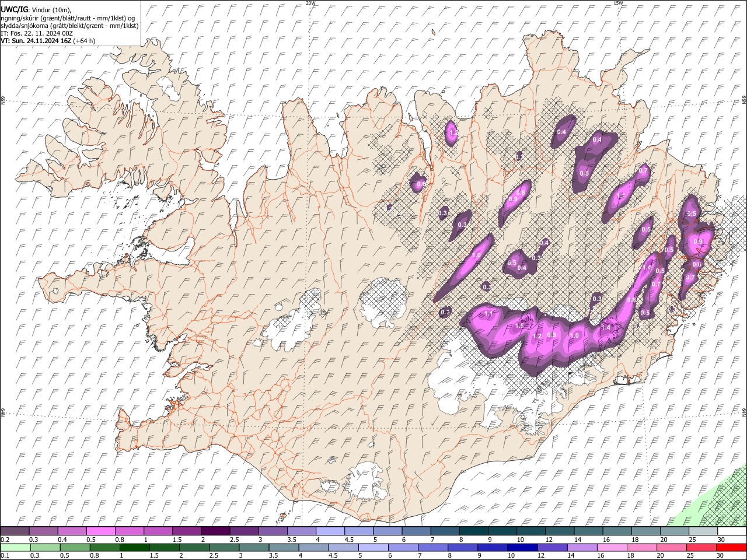Click the 15W longitude label
Image resolution: width=747 pixels, height=560 pixels.
[618, 3]
